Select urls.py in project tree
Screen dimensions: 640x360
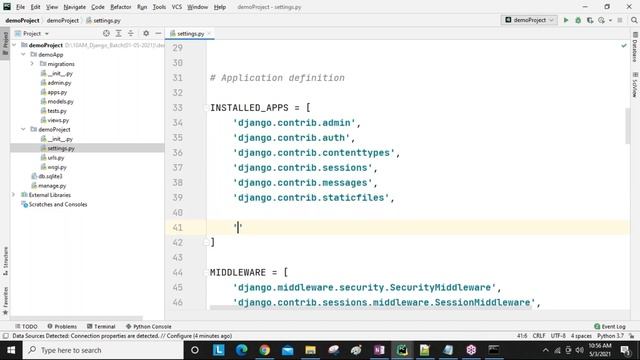click(x=56, y=158)
